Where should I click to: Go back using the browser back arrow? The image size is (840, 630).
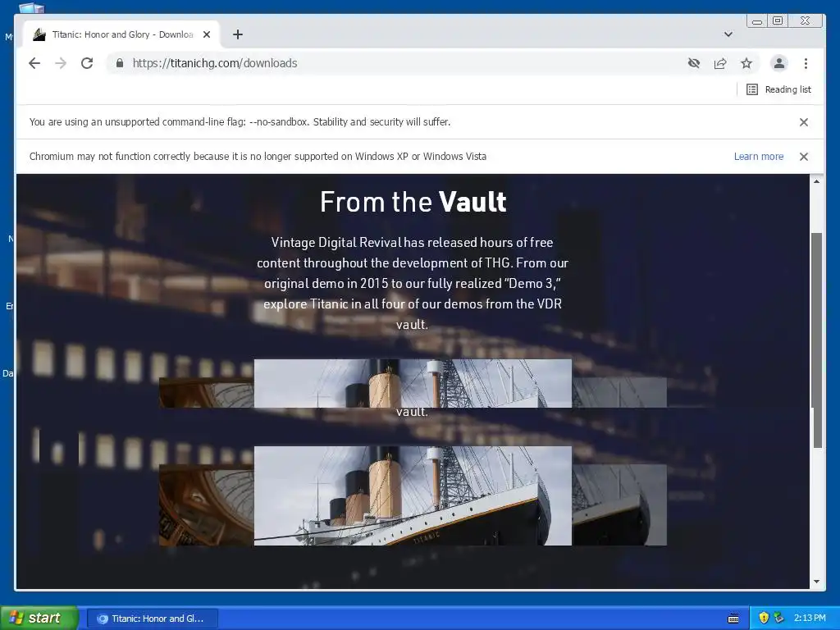34,63
